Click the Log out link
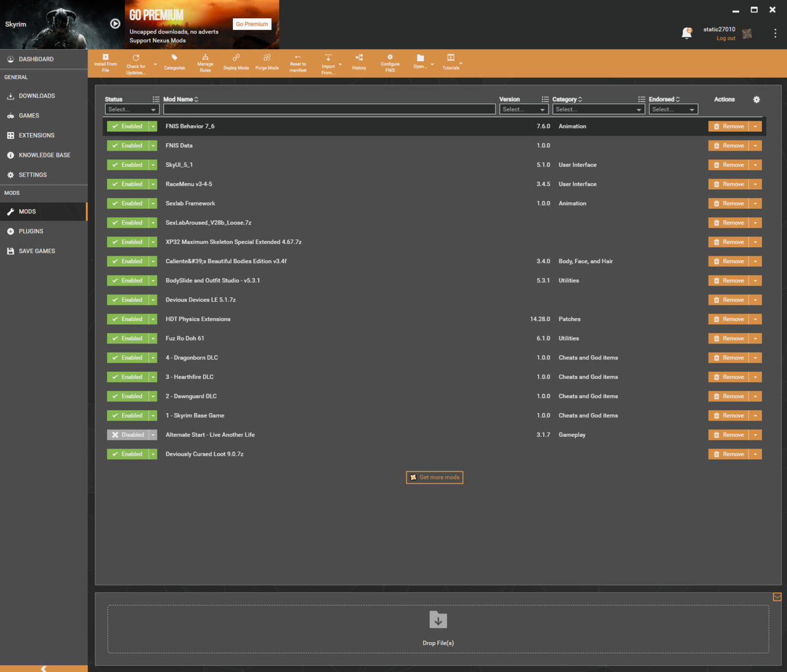 click(725, 39)
